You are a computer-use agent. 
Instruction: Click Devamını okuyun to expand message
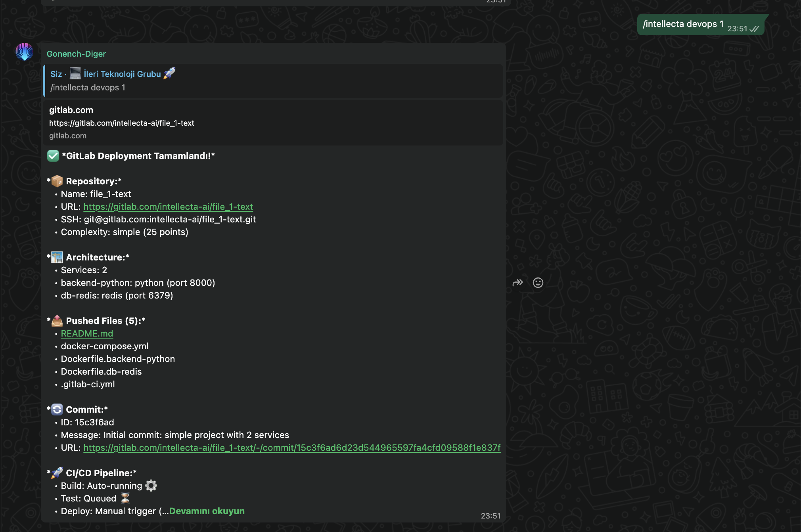point(207,511)
